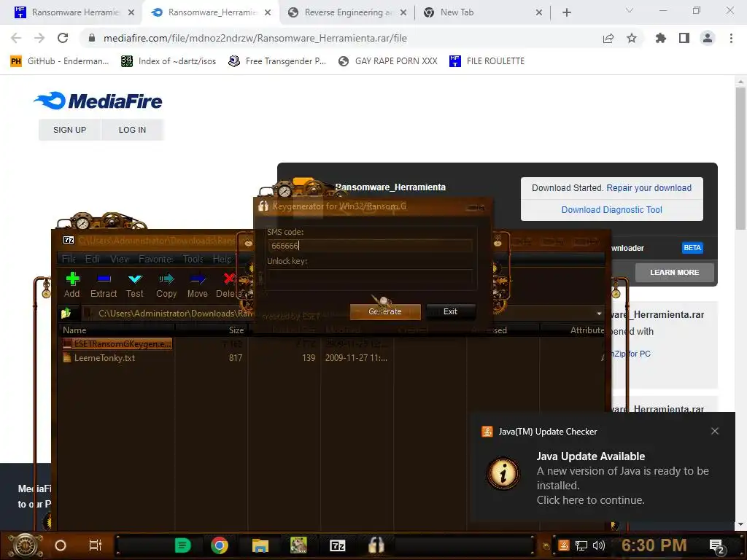The image size is (747, 560).
Task: Open the Chrome profile avatar
Action: tap(708, 38)
